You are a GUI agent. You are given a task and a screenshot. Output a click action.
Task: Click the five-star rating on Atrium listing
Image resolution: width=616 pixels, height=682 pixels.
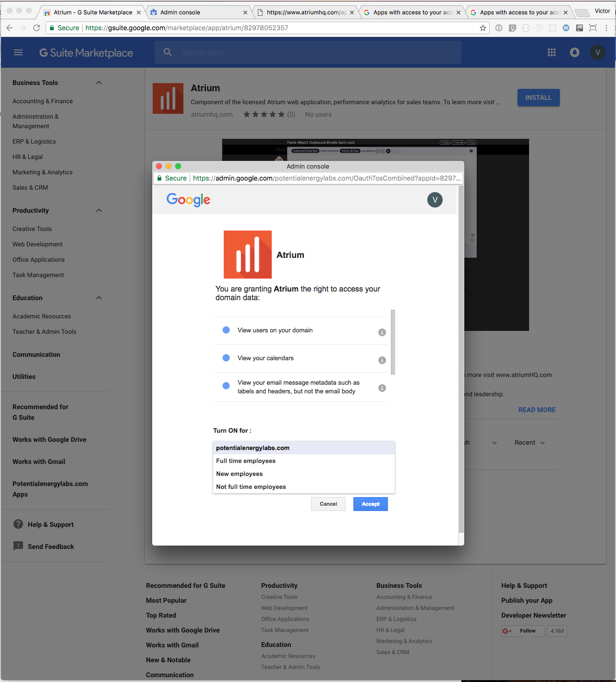coord(264,114)
